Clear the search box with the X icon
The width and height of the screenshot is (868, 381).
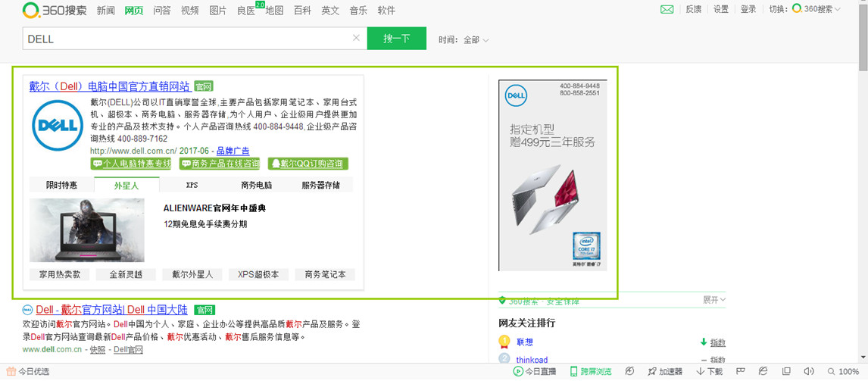tap(356, 38)
